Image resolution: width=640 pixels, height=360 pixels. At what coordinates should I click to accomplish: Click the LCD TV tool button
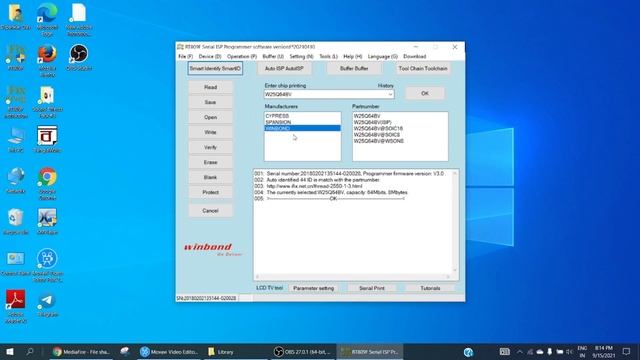point(269,288)
